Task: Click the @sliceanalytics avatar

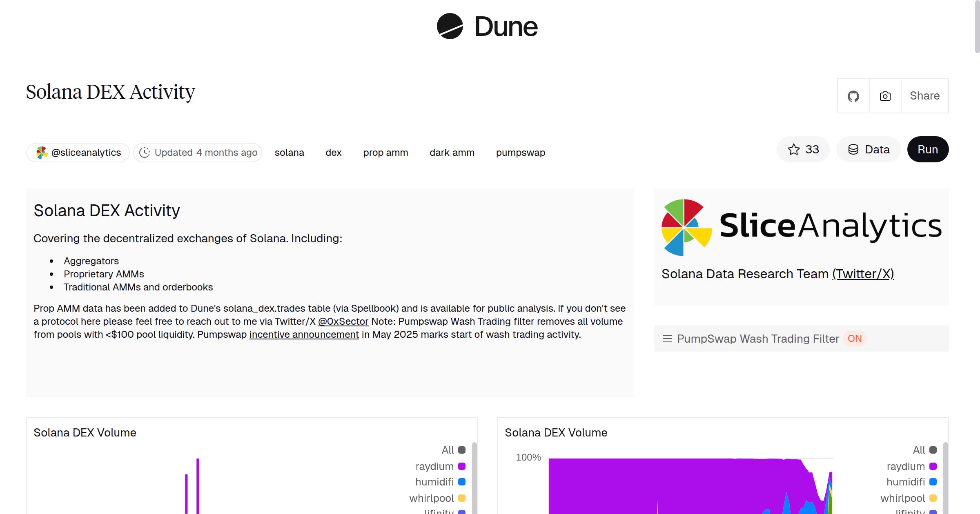Action: pos(41,152)
